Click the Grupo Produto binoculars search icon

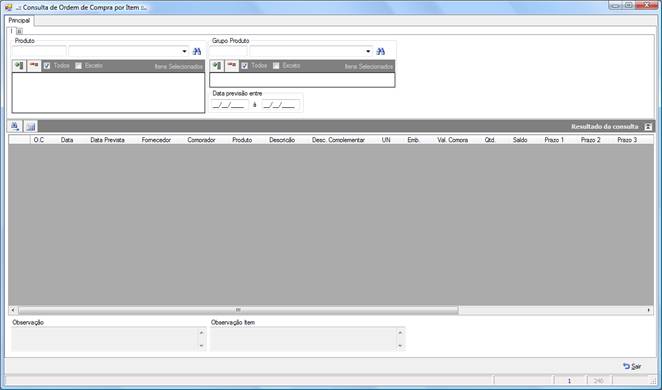click(x=380, y=51)
